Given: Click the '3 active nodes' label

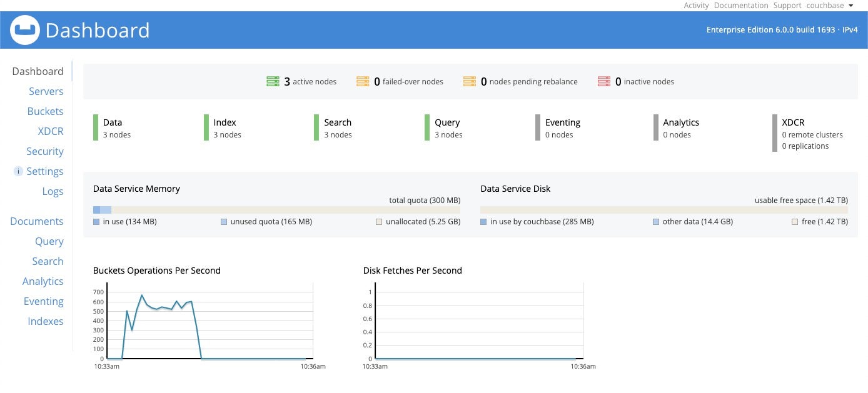Looking at the screenshot, I should tap(310, 81).
